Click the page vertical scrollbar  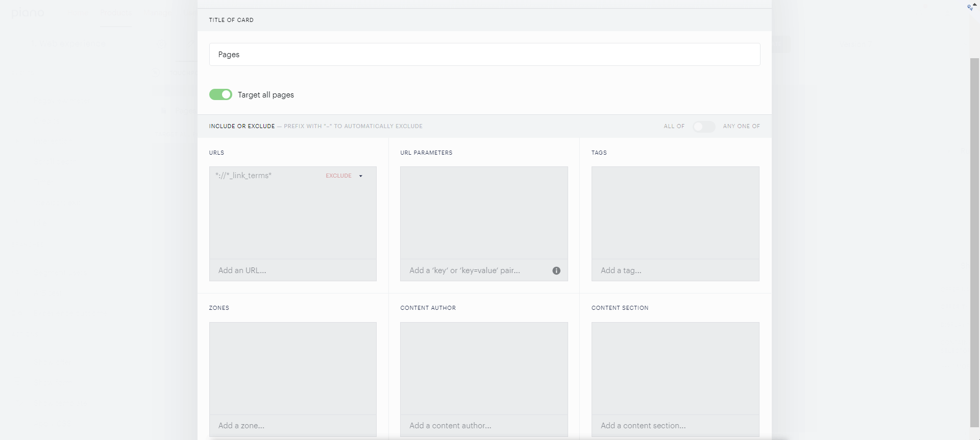tap(974, 242)
